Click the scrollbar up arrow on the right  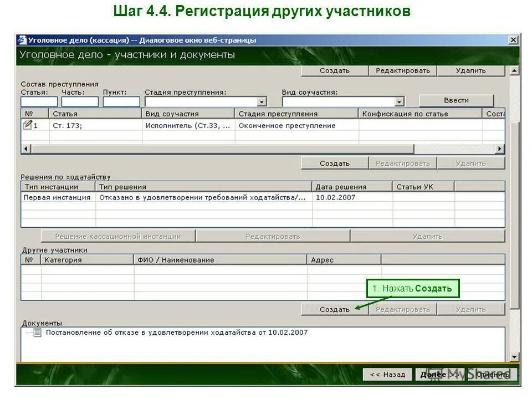click(x=515, y=70)
